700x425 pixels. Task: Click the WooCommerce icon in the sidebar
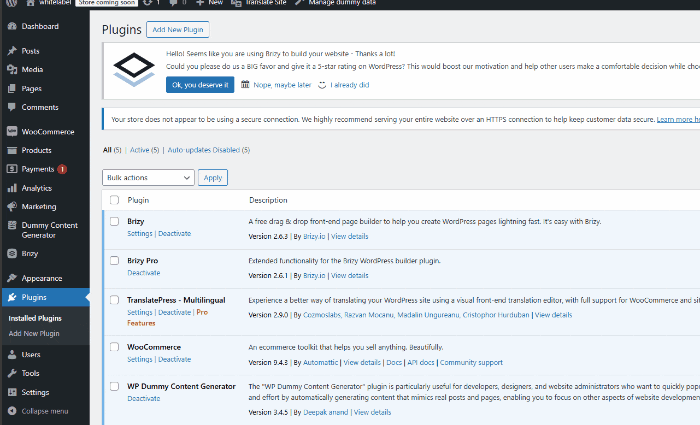[11, 131]
